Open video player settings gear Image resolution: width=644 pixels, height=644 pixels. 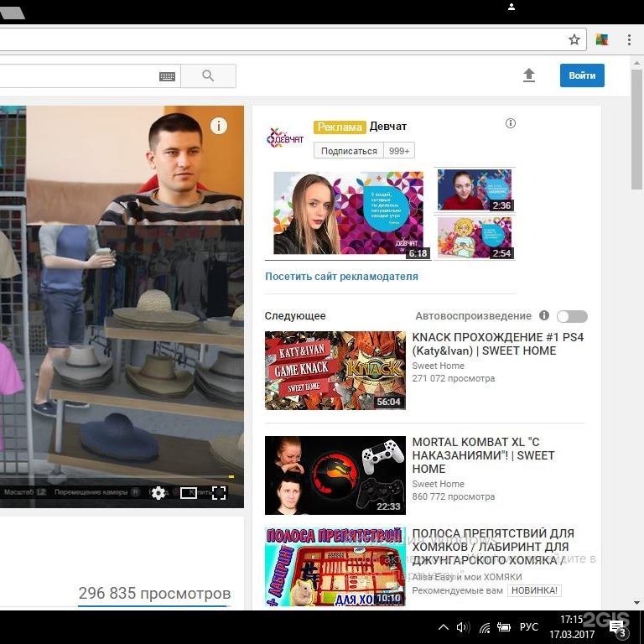click(158, 493)
